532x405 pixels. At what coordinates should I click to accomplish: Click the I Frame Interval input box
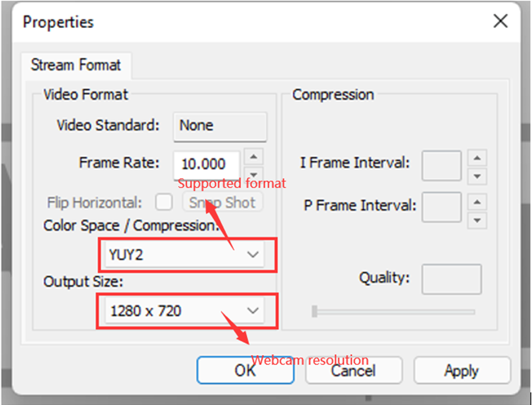point(441,165)
